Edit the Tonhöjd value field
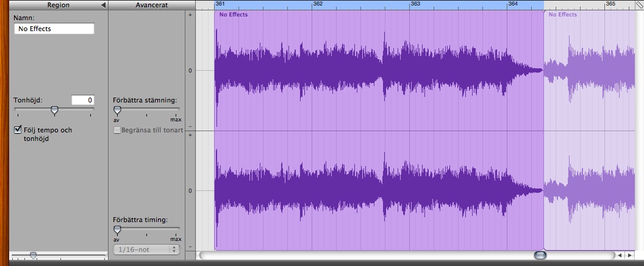The height and width of the screenshot is (266, 644). (x=82, y=100)
